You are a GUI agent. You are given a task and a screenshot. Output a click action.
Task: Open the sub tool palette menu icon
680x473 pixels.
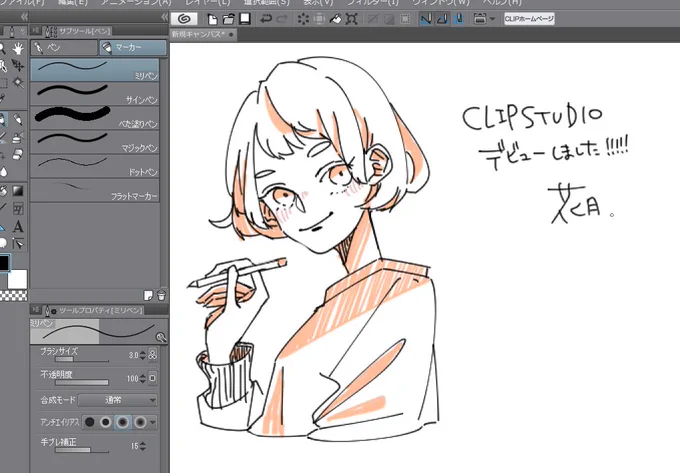tap(36, 31)
